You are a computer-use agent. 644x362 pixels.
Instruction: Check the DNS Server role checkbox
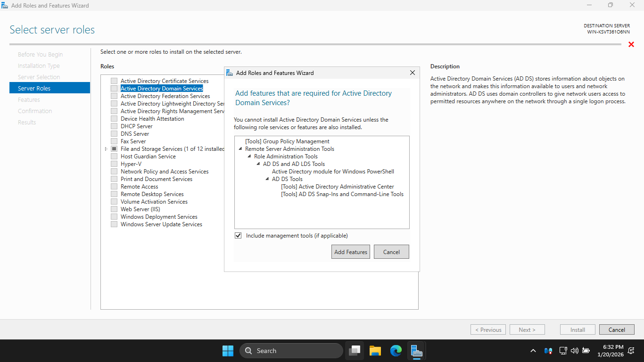pos(114,134)
